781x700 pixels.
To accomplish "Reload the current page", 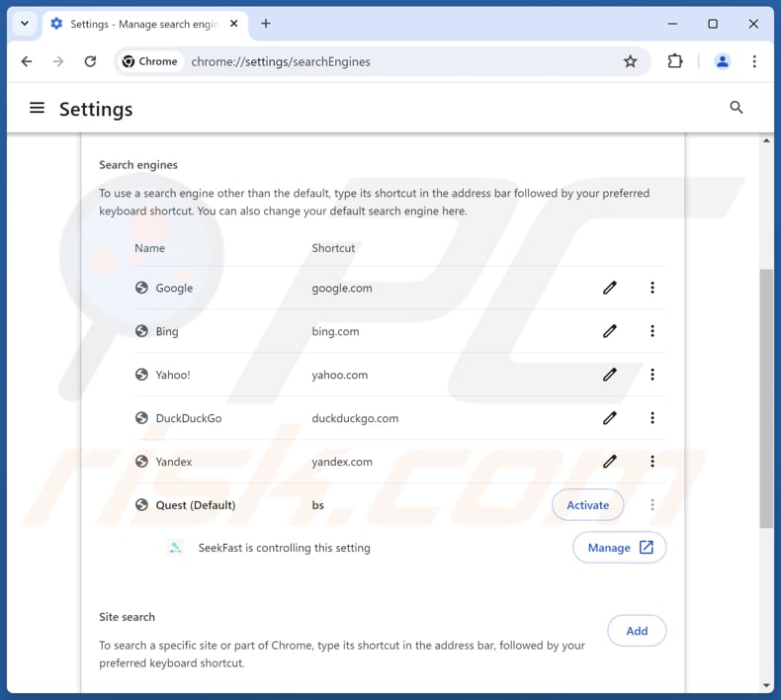I will [x=90, y=61].
